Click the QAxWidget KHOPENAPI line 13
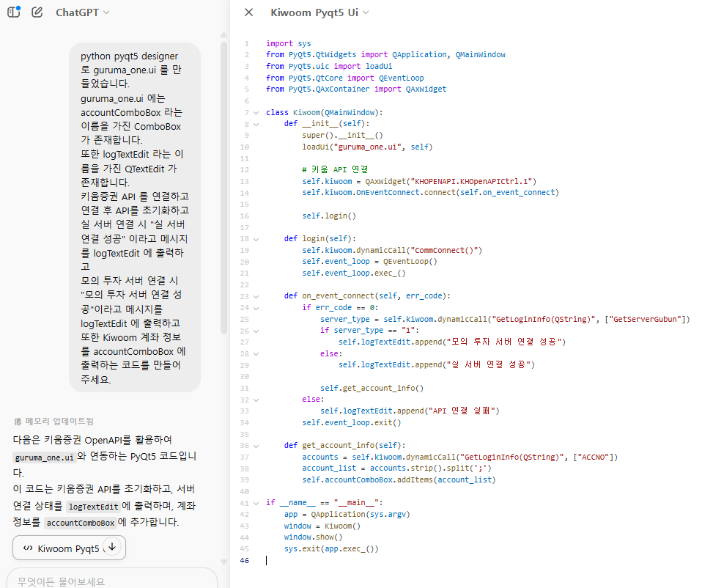 [419, 181]
